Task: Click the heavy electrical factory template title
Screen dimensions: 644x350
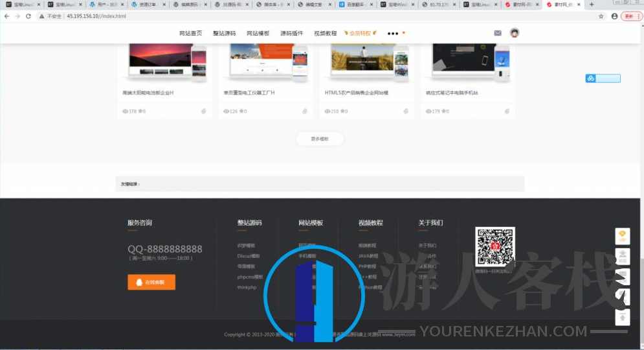Action: click(249, 93)
